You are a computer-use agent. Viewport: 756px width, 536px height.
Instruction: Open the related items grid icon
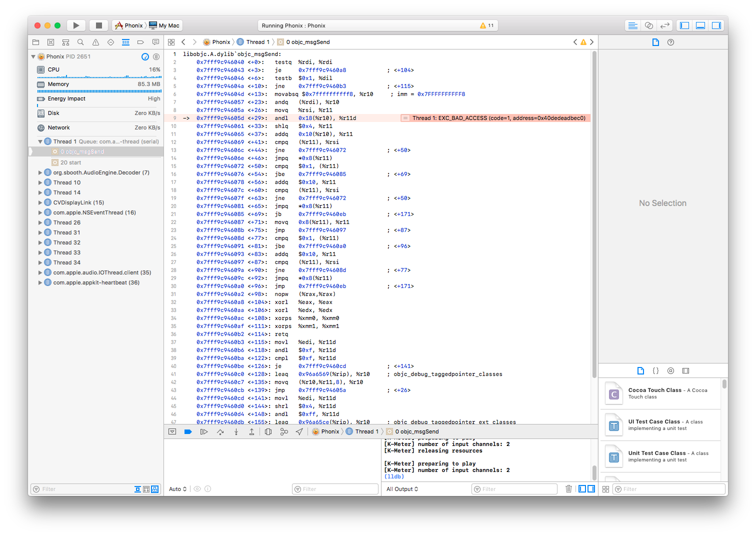[171, 42]
